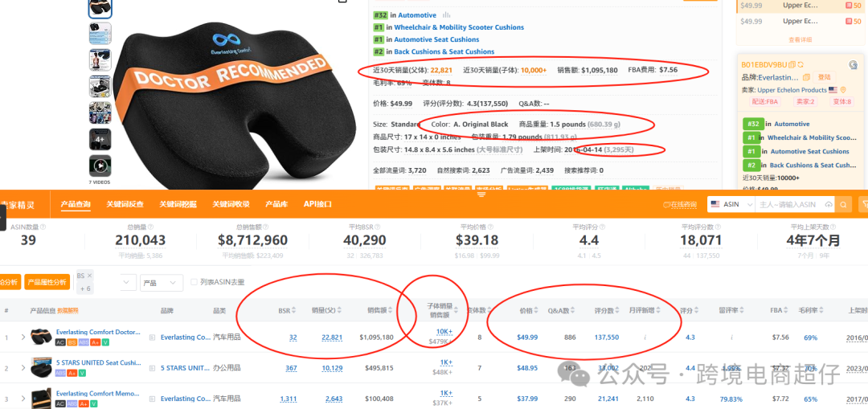Click the 产品属性分析 button

pyautogui.click(x=47, y=282)
